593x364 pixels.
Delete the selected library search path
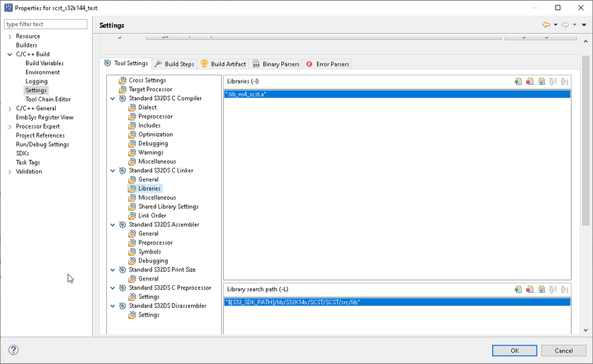click(529, 289)
